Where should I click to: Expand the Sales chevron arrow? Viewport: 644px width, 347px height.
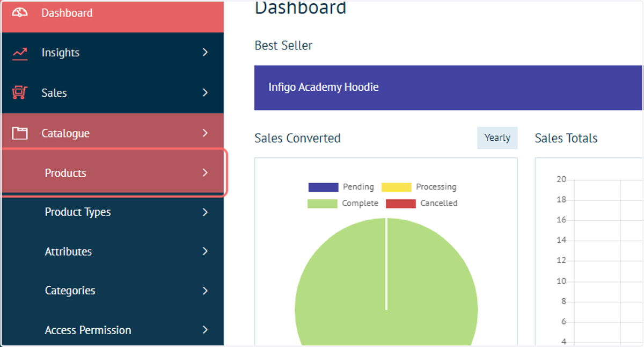[x=205, y=92]
